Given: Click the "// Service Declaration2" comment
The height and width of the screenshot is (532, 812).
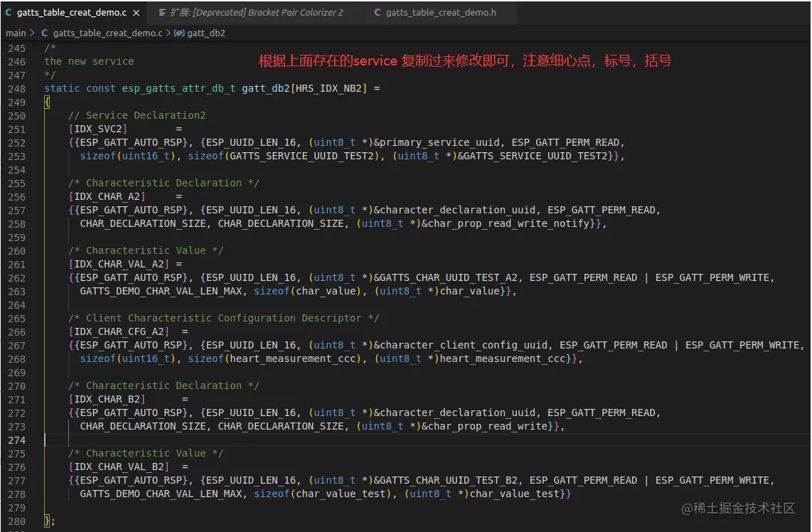Looking at the screenshot, I should (137, 115).
